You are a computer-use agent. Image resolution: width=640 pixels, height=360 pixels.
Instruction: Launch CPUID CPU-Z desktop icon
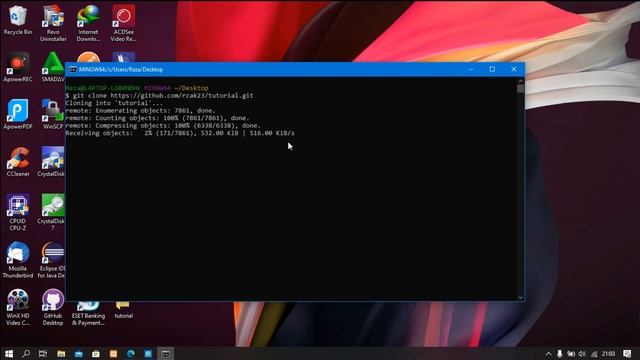18,212
